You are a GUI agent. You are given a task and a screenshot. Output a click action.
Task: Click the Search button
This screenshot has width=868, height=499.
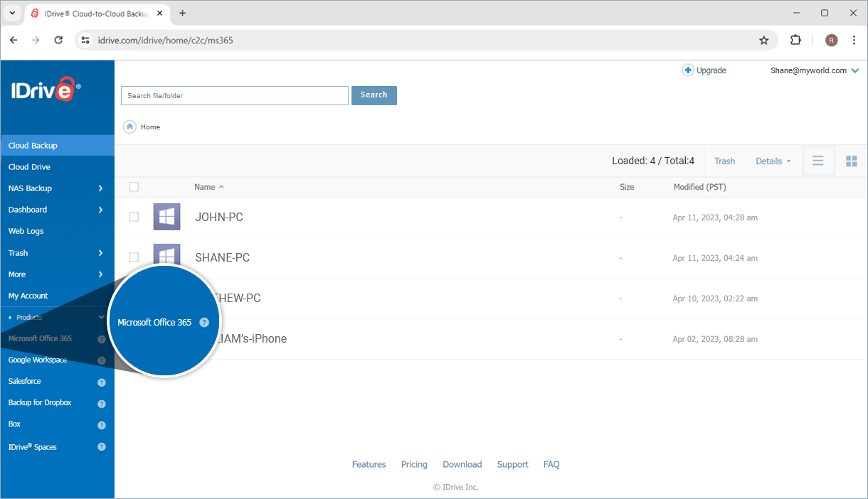click(374, 95)
